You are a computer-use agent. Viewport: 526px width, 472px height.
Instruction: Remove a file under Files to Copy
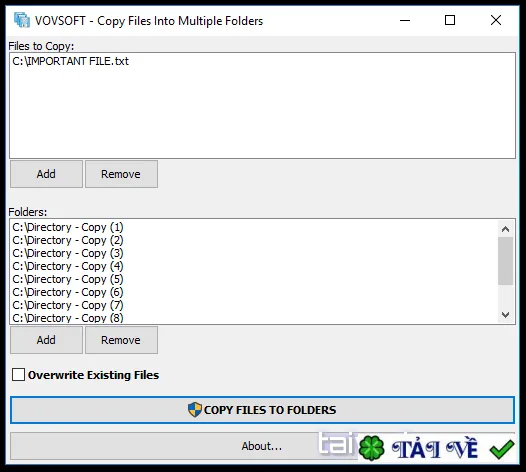pos(121,174)
